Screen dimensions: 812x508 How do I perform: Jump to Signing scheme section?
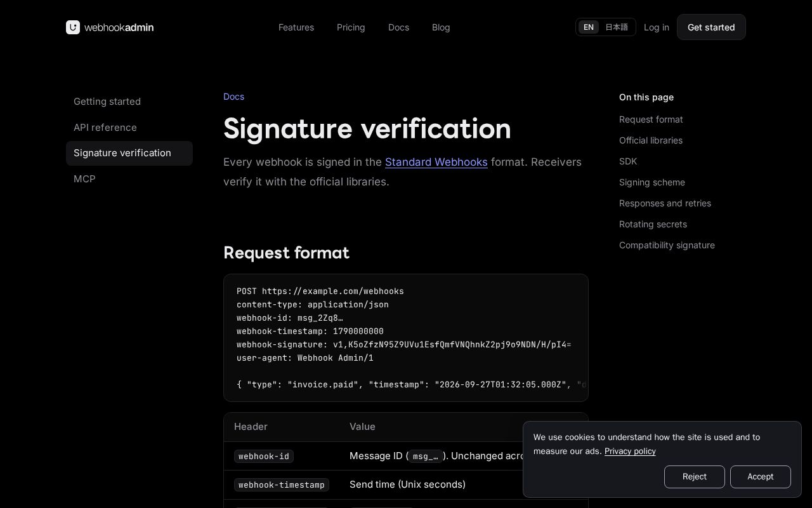click(x=652, y=182)
